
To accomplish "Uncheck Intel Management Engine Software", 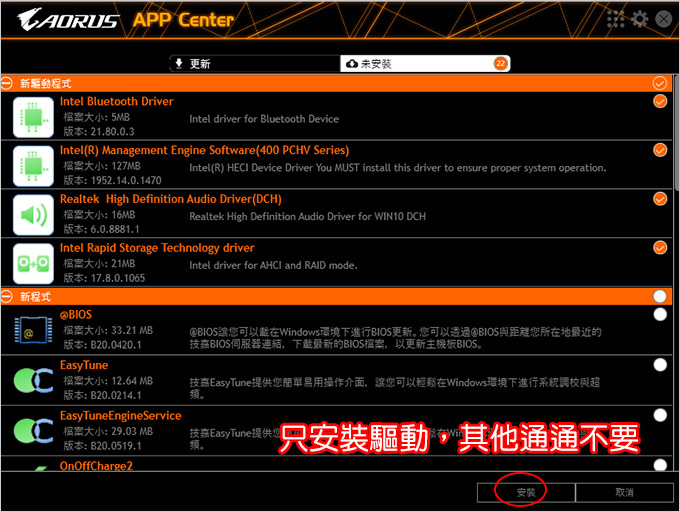I will (x=660, y=150).
